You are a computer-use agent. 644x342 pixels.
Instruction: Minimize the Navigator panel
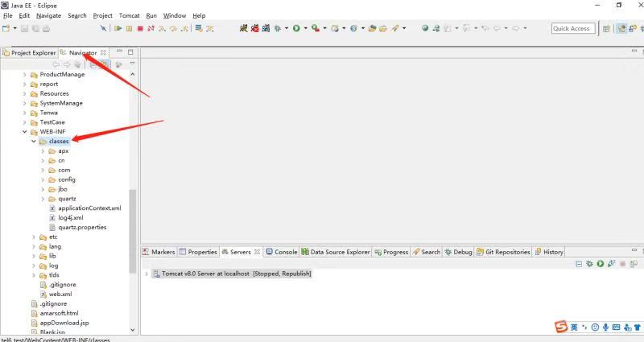tap(119, 52)
